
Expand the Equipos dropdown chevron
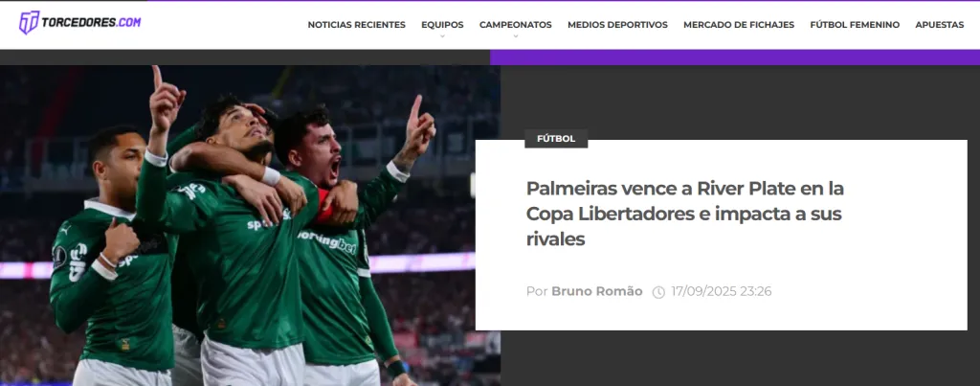click(x=442, y=36)
